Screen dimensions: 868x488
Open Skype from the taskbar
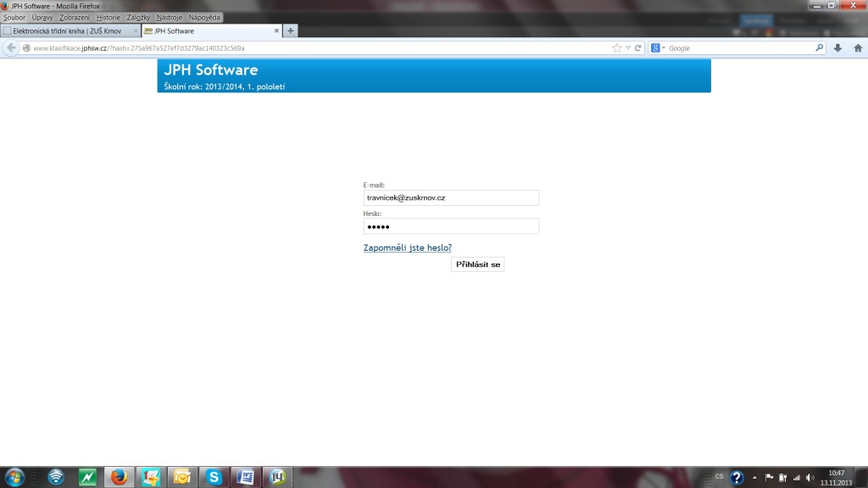click(x=214, y=477)
